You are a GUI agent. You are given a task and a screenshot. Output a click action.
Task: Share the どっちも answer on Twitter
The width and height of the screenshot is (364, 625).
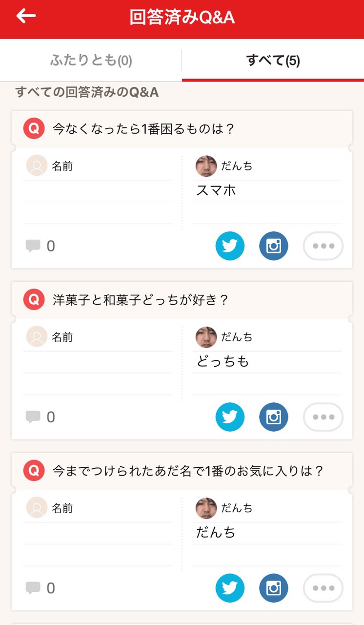click(230, 417)
